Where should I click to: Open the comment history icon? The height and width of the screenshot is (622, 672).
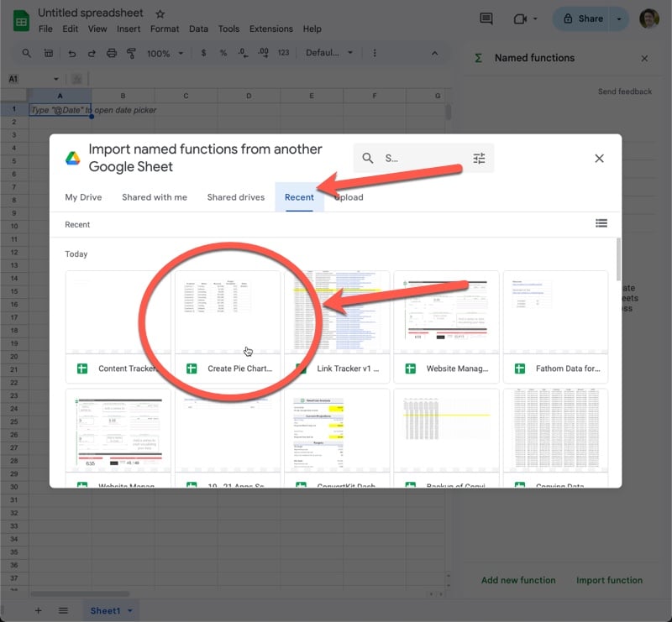coord(486,18)
